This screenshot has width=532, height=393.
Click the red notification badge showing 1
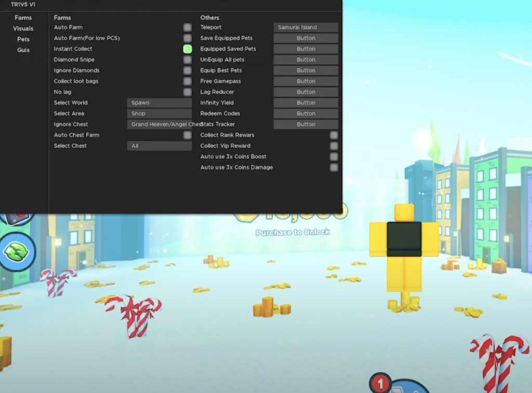[380, 384]
